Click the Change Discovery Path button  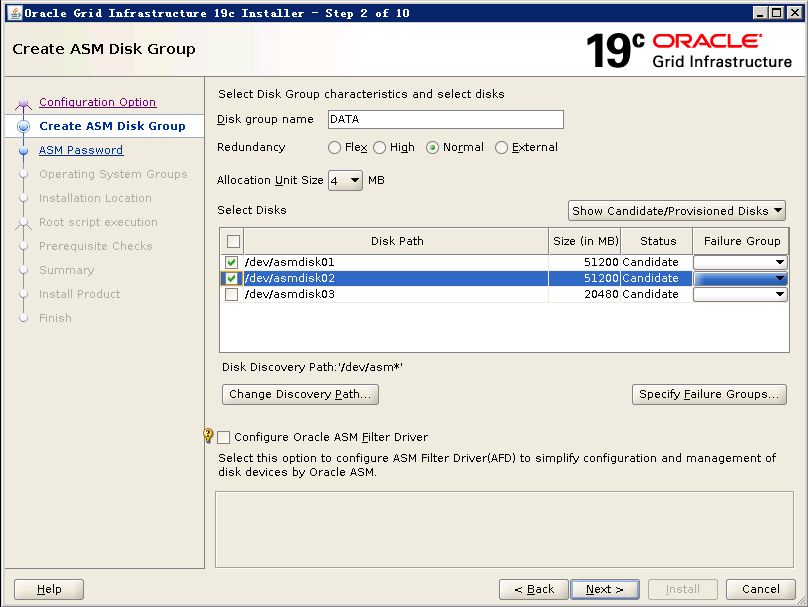(x=300, y=394)
